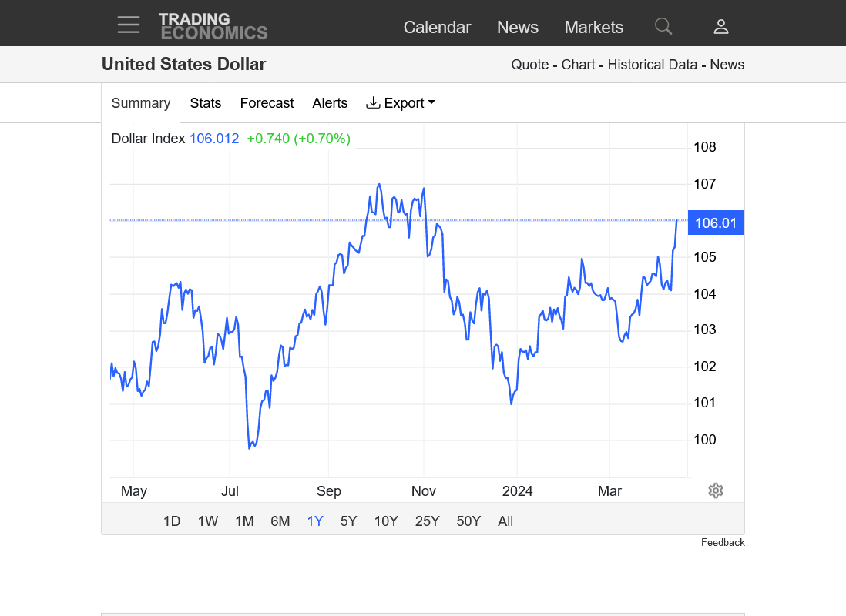Expand the Export dropdown
The width and height of the screenshot is (846, 616).
401,103
